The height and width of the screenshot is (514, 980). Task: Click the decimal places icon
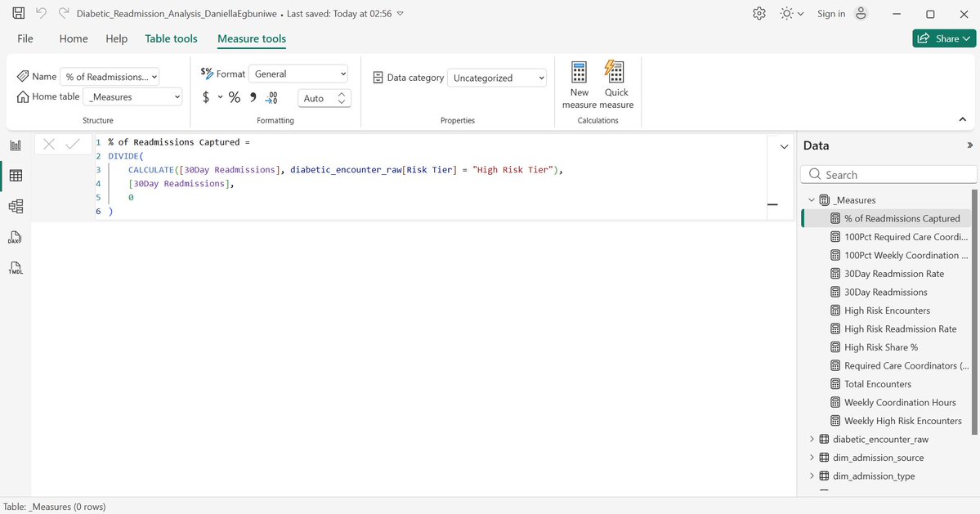271,97
